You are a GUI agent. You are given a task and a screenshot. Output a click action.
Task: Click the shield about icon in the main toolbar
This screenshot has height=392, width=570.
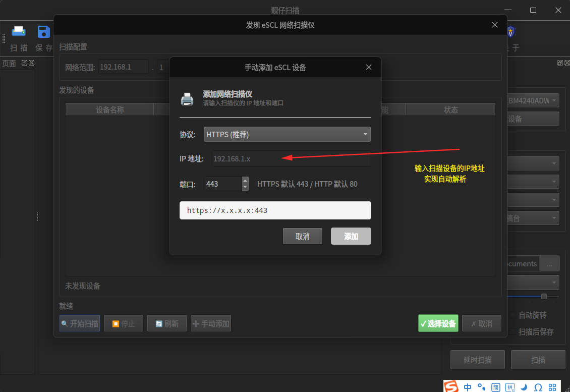point(511,32)
